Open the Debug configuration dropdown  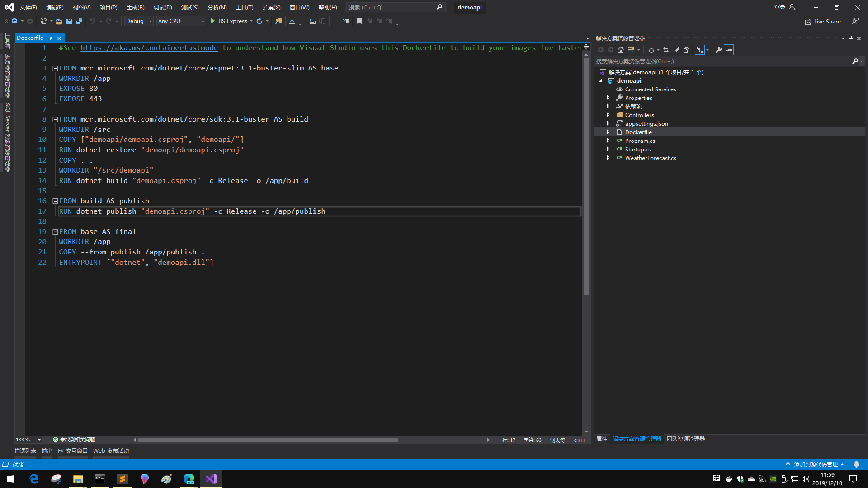[139, 21]
